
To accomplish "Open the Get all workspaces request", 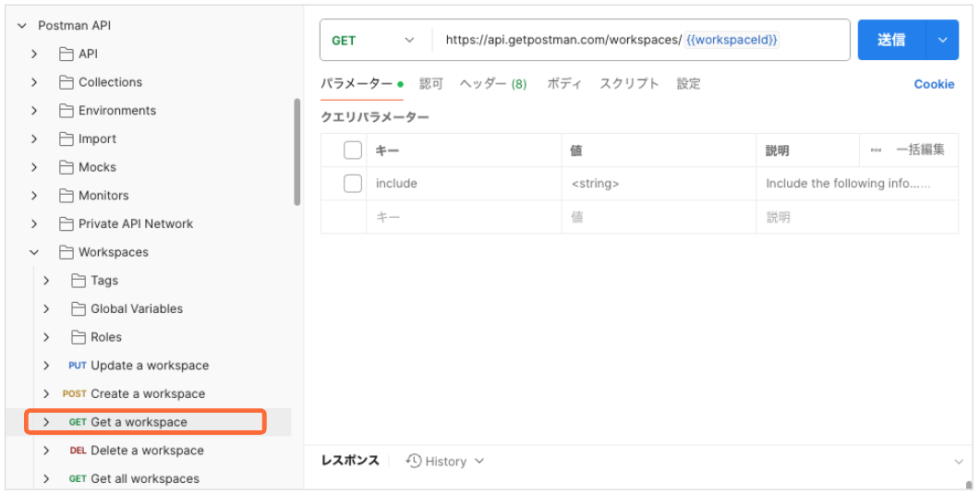I will point(145,479).
